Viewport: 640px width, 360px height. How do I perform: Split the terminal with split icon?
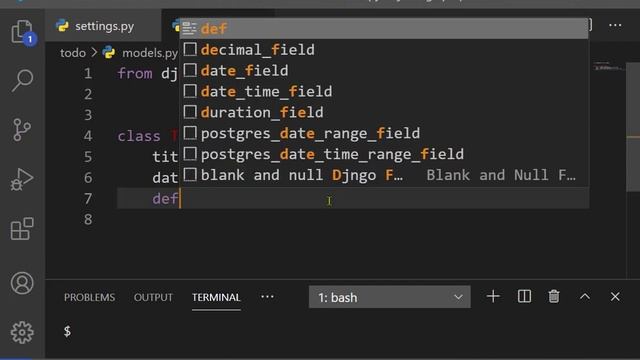pyautogui.click(x=524, y=297)
